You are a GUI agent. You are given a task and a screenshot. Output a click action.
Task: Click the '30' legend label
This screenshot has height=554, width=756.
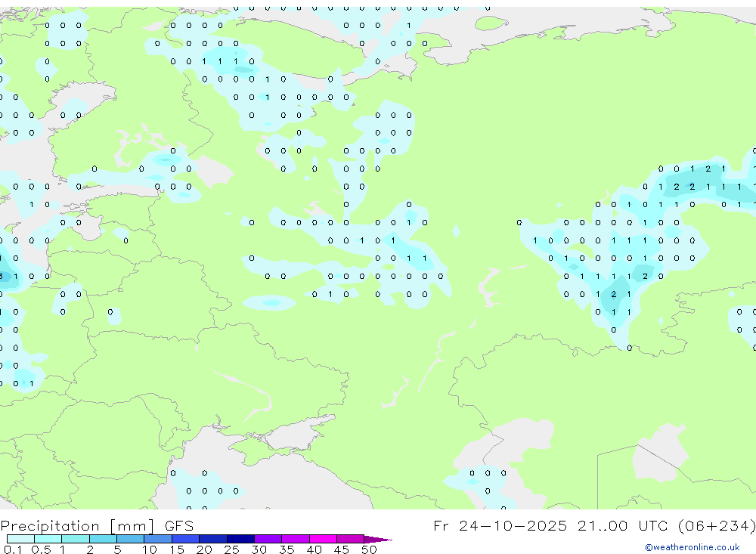coord(259,549)
